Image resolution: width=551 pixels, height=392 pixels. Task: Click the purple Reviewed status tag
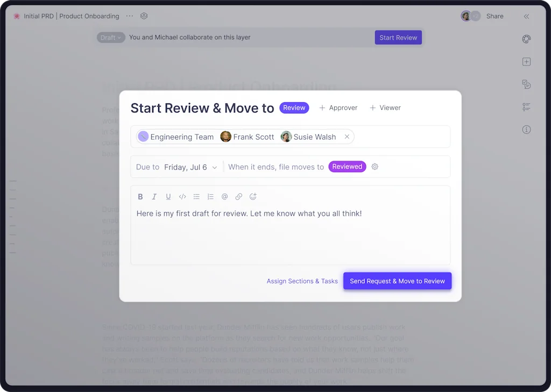pos(347,167)
